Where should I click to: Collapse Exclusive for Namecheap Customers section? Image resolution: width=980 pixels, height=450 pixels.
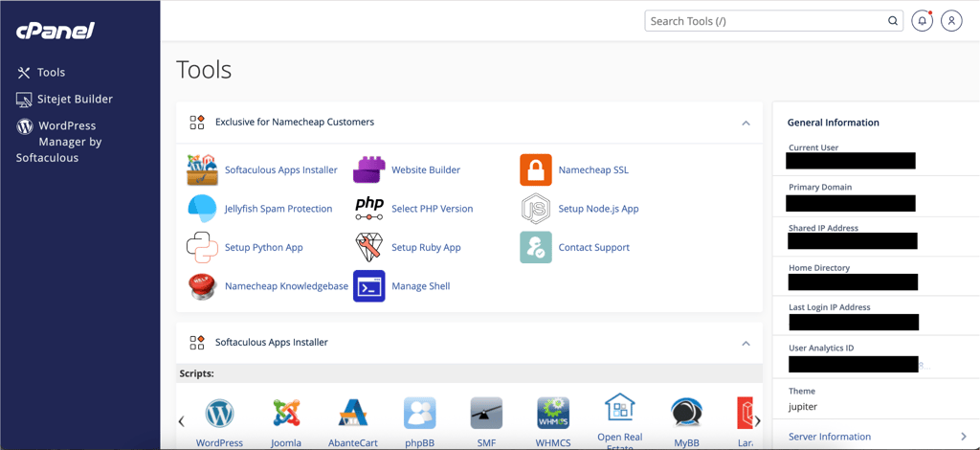pyautogui.click(x=746, y=123)
